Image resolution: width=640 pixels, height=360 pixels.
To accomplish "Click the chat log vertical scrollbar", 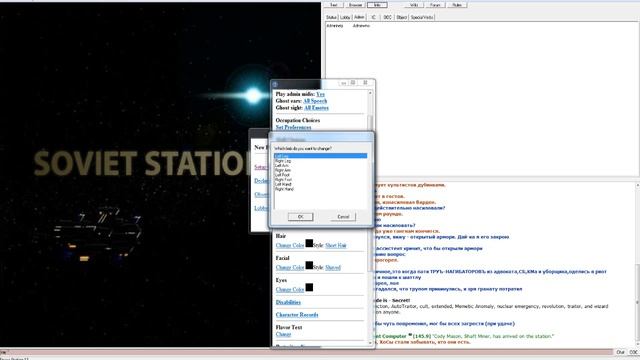I will coord(637,263).
